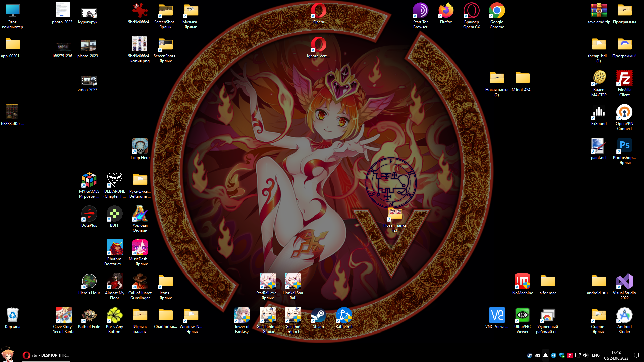Select the DELTARUNE Chapter 1 shortcut
644x362 pixels.
[x=114, y=185]
